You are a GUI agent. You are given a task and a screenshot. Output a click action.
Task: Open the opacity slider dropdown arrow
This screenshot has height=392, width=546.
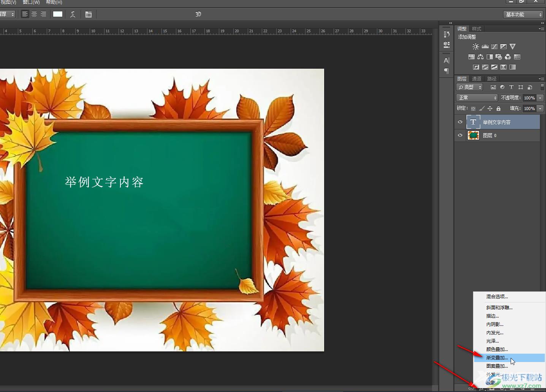click(540, 98)
